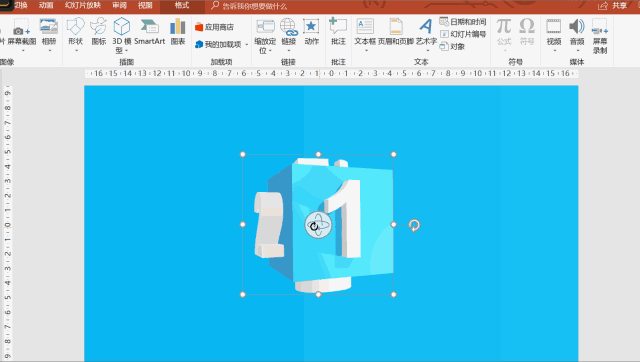This screenshot has height=362, width=640.
Task: Insert a SmartArt graphic
Action: (x=149, y=32)
